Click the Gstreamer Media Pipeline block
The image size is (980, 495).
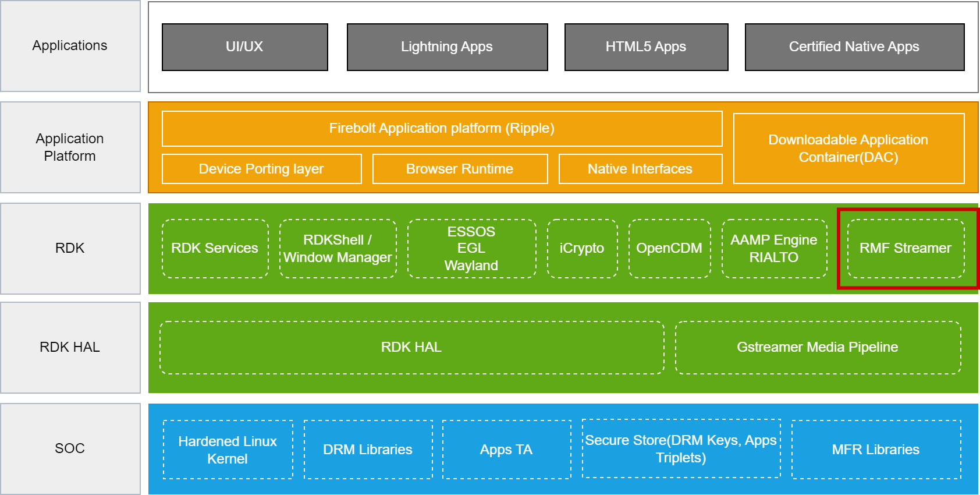pos(818,348)
